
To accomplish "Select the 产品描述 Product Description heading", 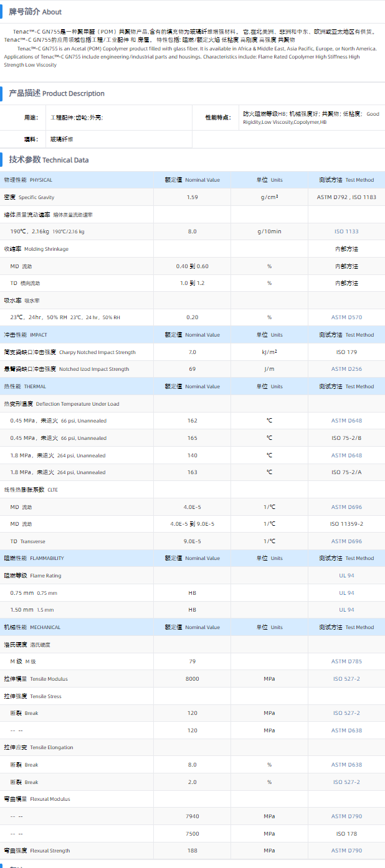I will [56, 93].
